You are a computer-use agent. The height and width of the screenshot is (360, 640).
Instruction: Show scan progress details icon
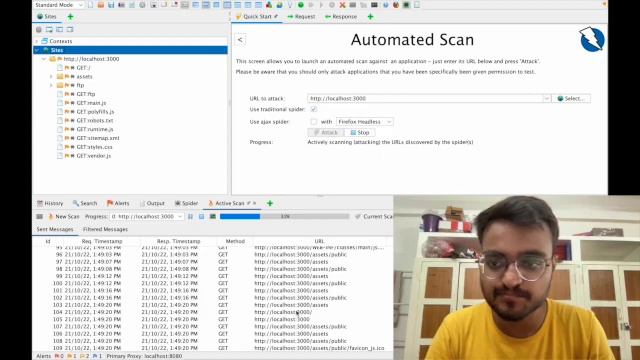213,216
